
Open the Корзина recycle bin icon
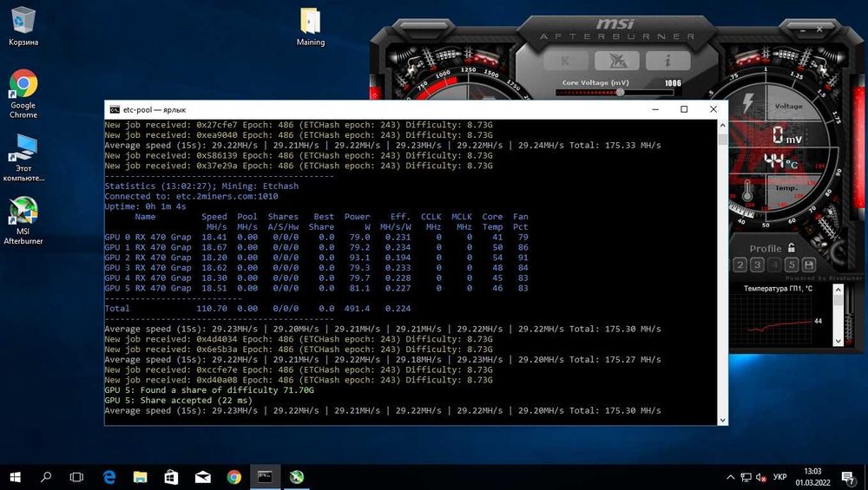(23, 26)
